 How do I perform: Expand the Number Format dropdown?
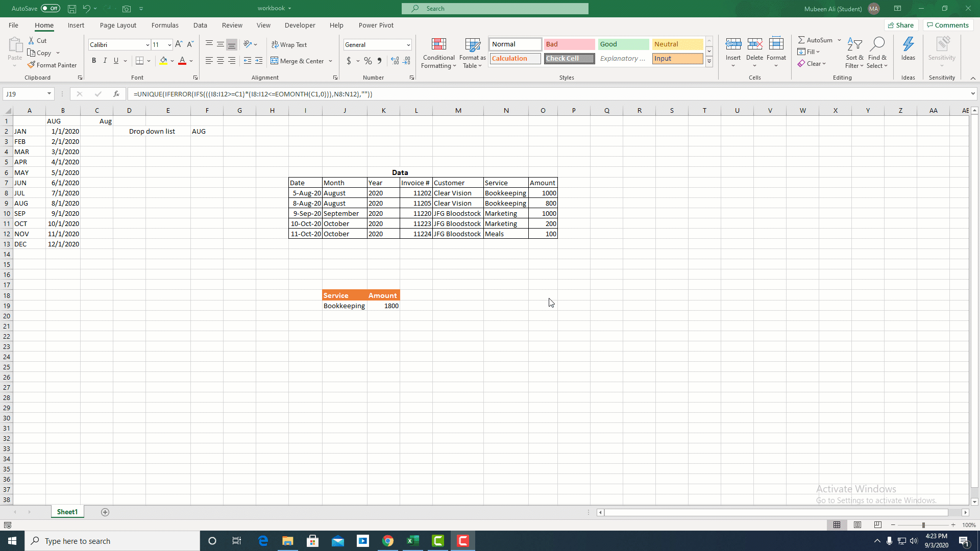pyautogui.click(x=408, y=45)
